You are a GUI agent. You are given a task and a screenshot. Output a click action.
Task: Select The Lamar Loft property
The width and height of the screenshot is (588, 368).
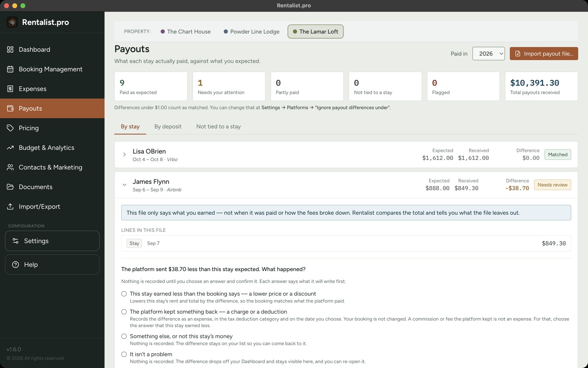pyautogui.click(x=316, y=31)
